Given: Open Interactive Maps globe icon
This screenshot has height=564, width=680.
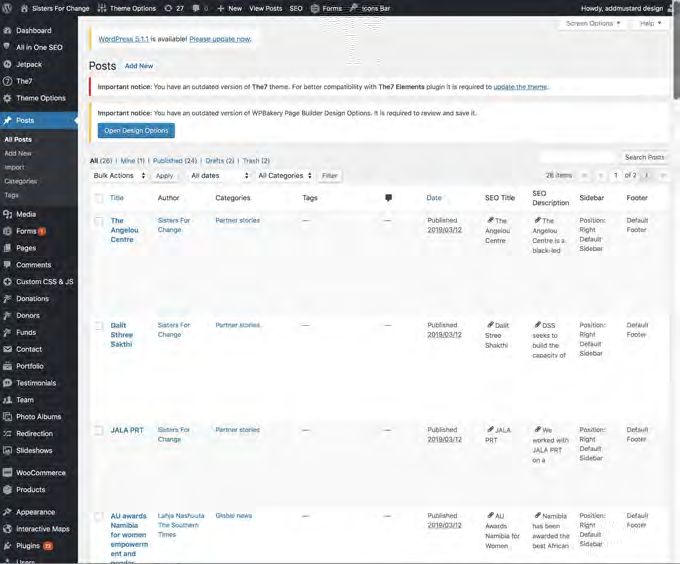Looking at the screenshot, I should pos(7,529).
